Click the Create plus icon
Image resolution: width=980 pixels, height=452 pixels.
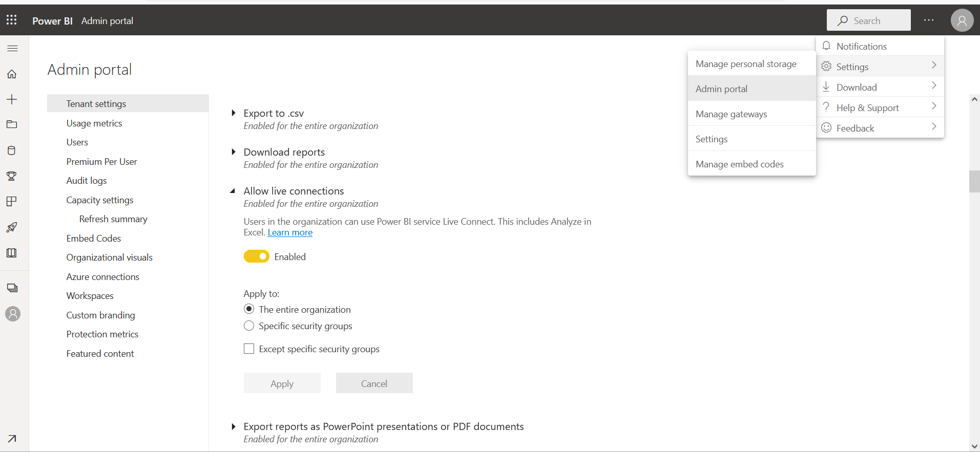tap(12, 99)
